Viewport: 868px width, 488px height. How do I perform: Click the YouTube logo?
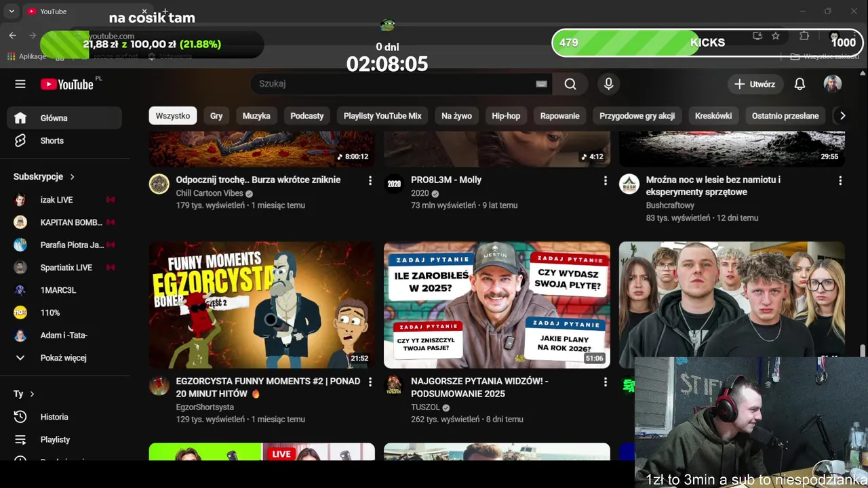pos(67,84)
